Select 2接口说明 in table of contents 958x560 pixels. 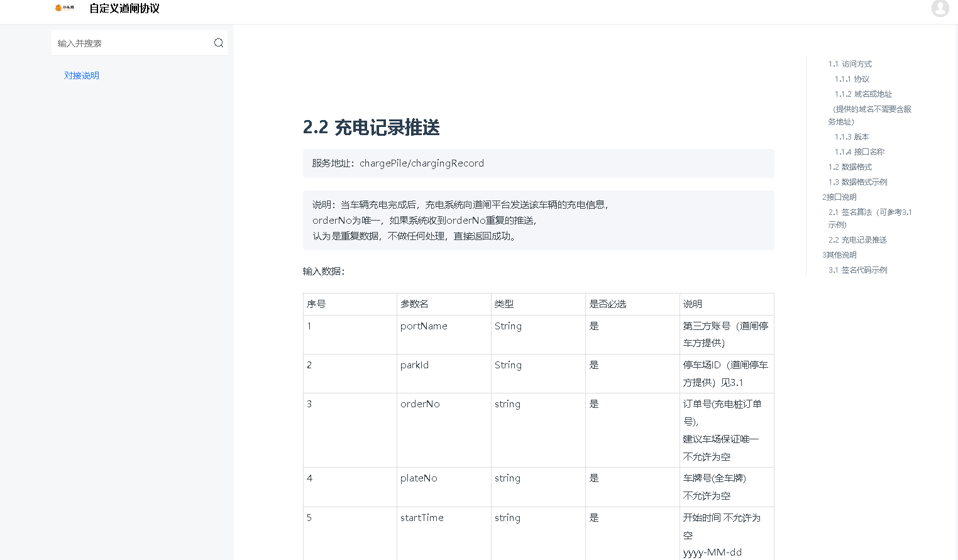tap(839, 197)
